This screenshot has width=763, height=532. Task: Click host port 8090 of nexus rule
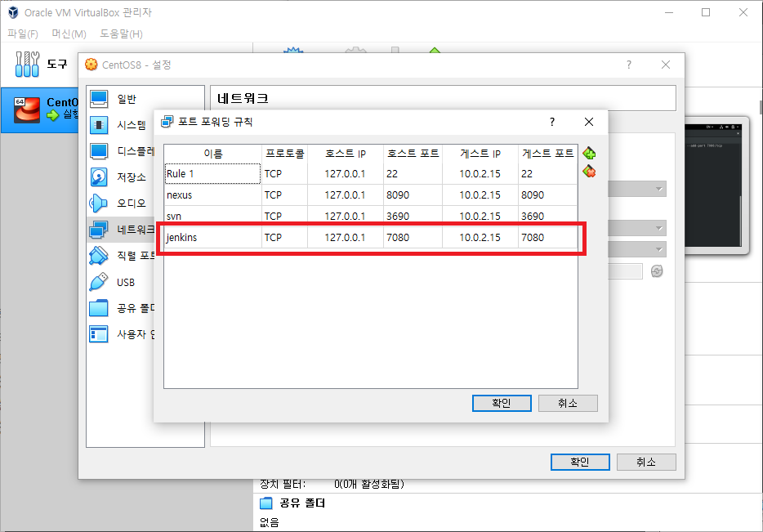tap(413, 195)
